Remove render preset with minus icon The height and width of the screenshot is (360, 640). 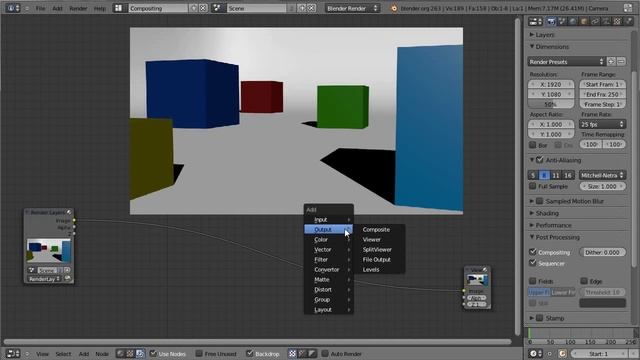point(621,62)
